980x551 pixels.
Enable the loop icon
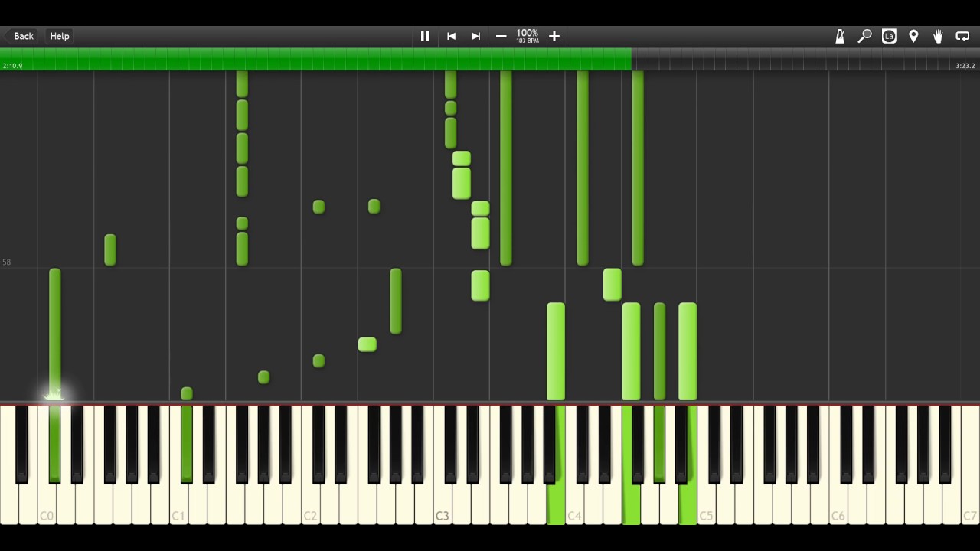pos(962,36)
